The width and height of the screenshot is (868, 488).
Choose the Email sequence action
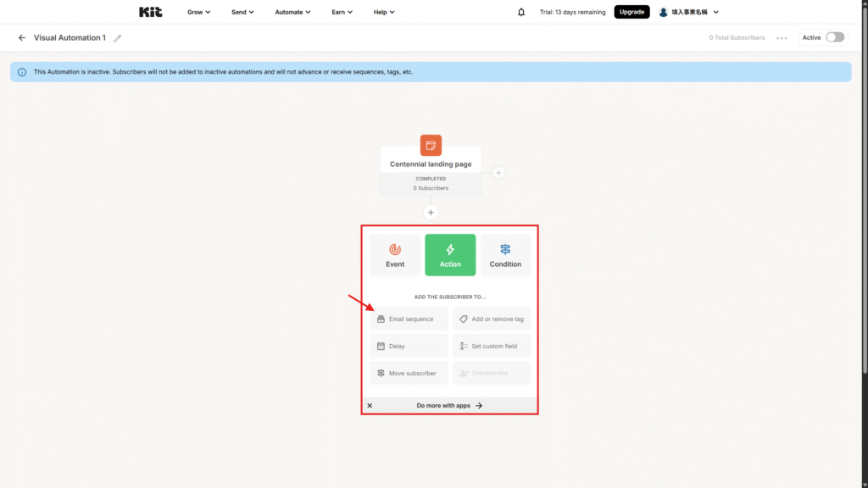[409, 319]
